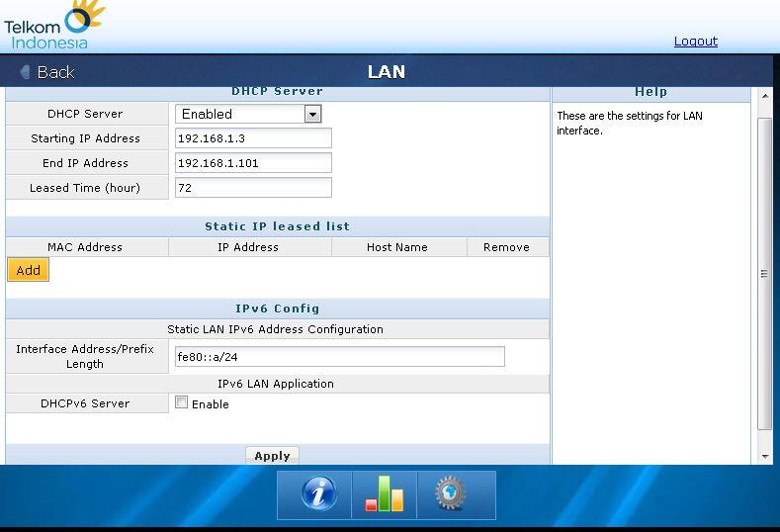Click the Leased Time (hour) label
Image resolution: width=780 pixels, height=532 pixels.
(85, 188)
